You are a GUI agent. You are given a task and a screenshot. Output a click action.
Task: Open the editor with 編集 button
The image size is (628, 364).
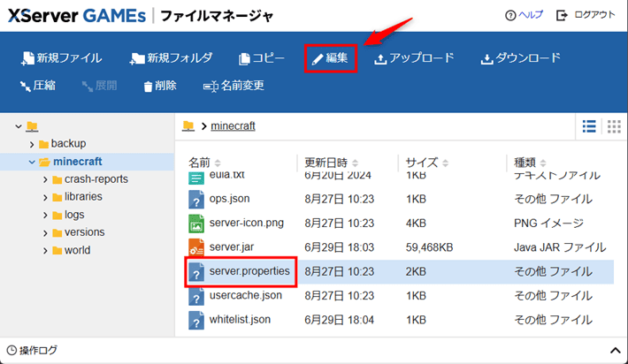click(x=331, y=58)
